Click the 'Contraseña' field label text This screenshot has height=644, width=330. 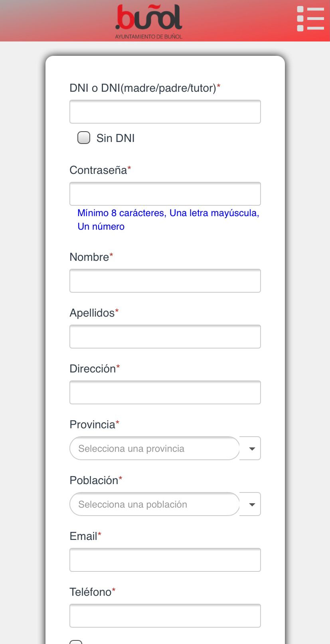click(98, 170)
